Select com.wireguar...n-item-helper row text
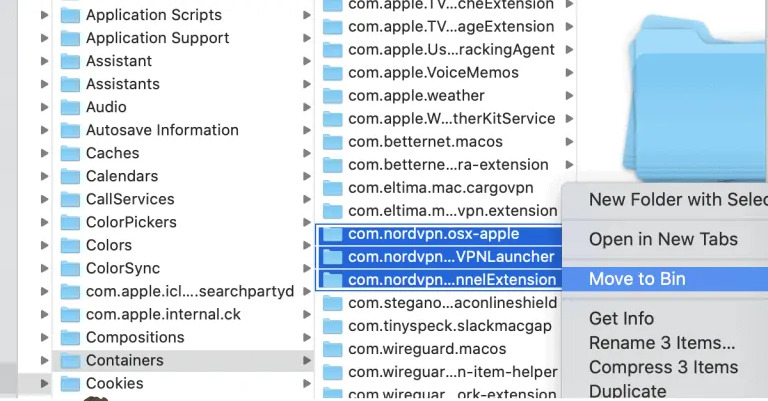Image resolution: width=768 pixels, height=401 pixels. point(453,372)
